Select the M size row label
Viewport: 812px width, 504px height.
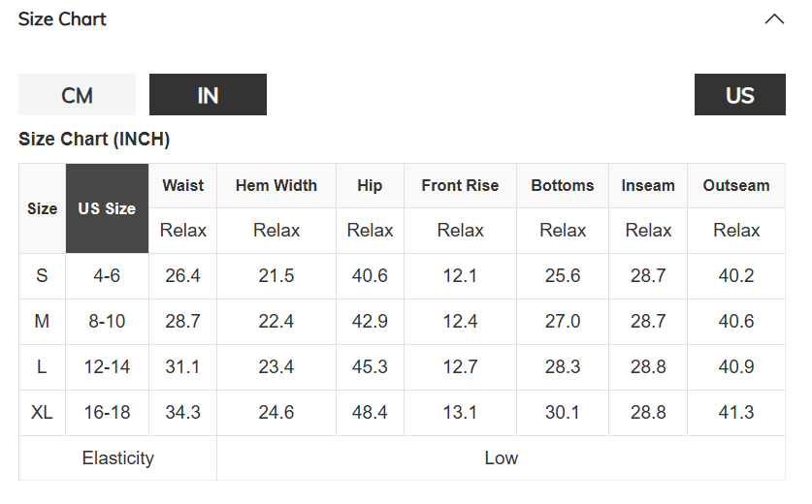pyautogui.click(x=42, y=322)
